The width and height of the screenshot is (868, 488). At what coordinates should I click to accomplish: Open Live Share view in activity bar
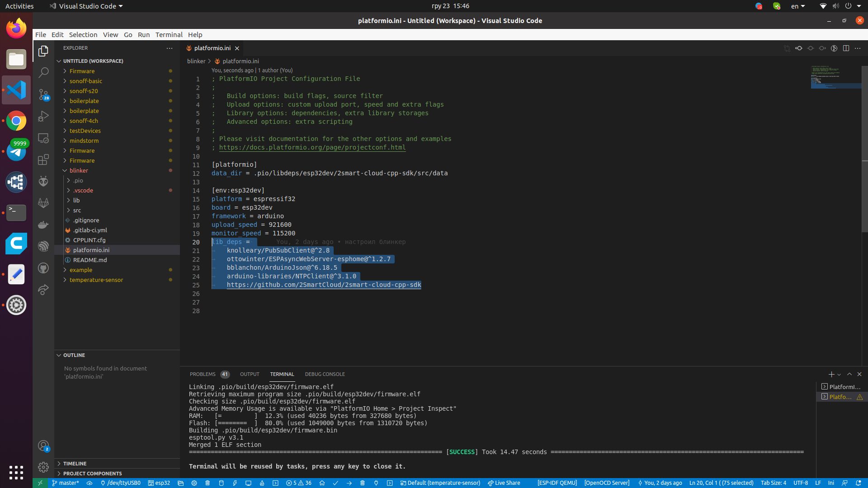click(x=43, y=290)
